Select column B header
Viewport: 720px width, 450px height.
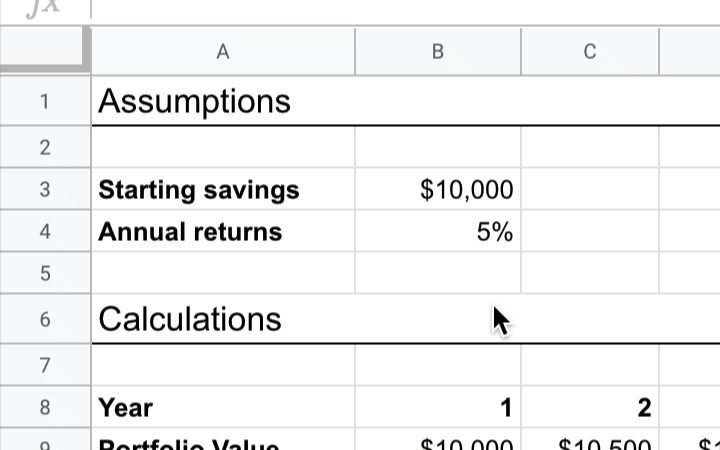(x=438, y=51)
